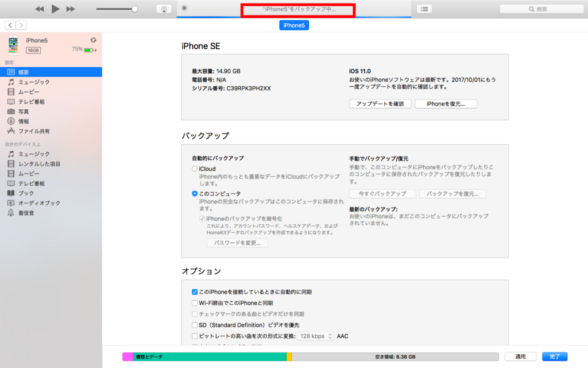Click 今すぐバックアップ button
This screenshot has height=368, width=588.
click(x=382, y=194)
